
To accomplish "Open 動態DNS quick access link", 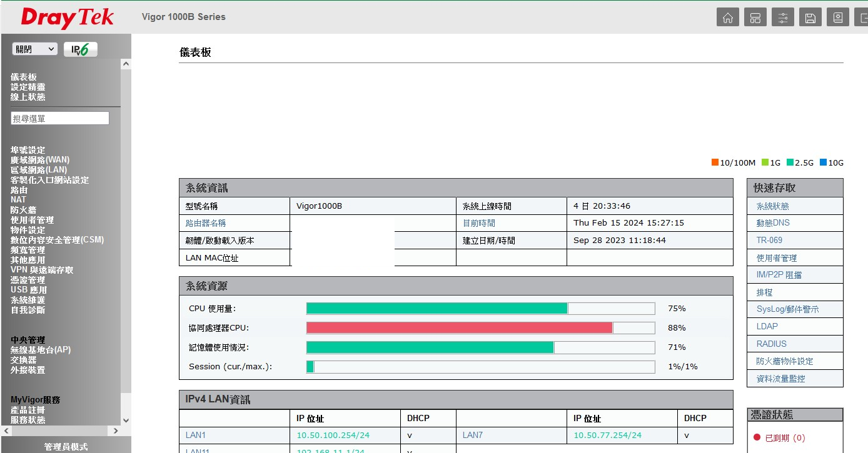I will (x=773, y=223).
